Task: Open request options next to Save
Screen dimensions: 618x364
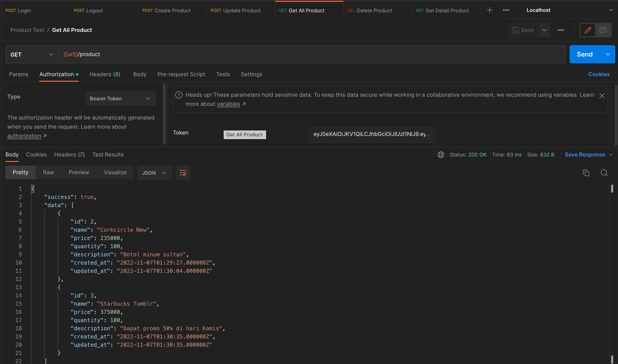Action: pos(560,30)
